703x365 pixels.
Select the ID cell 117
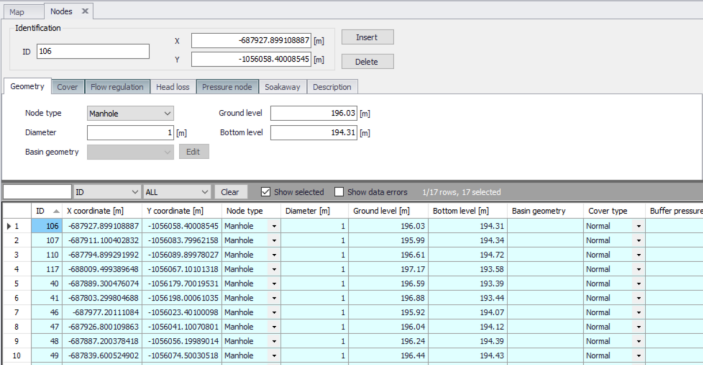point(47,269)
